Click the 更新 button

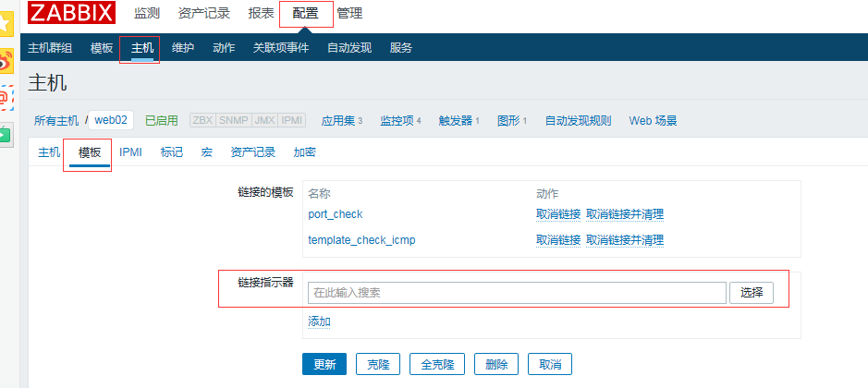(x=324, y=364)
